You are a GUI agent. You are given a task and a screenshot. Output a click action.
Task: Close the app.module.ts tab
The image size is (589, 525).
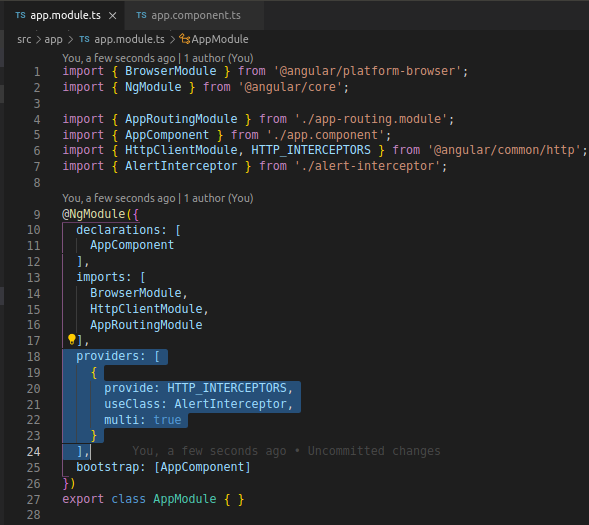112,16
